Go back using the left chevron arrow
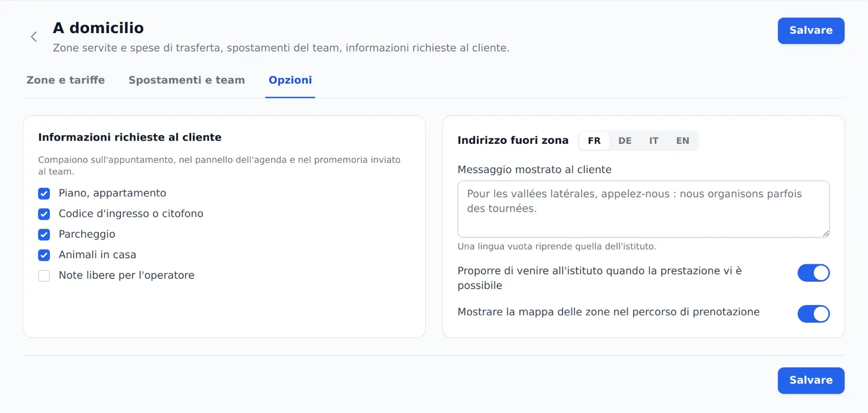 (34, 37)
